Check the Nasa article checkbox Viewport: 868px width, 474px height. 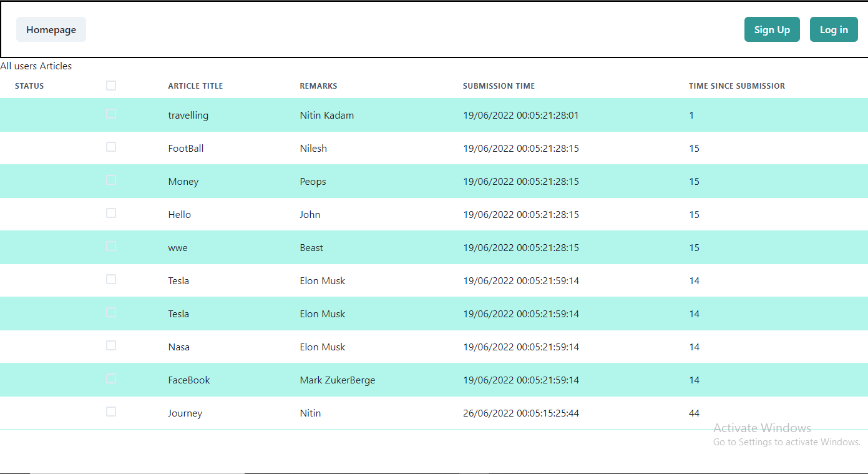pyautogui.click(x=111, y=345)
